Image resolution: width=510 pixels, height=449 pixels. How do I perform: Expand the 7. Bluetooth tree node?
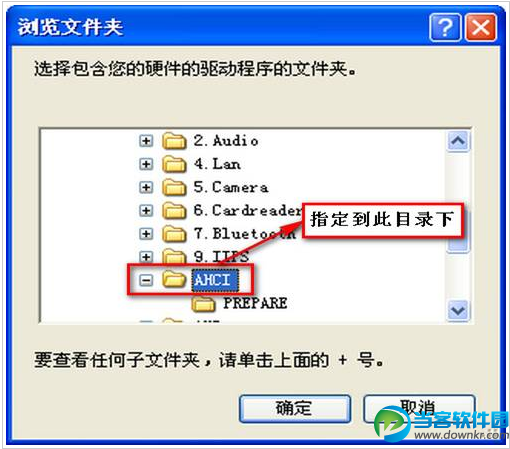(x=146, y=234)
